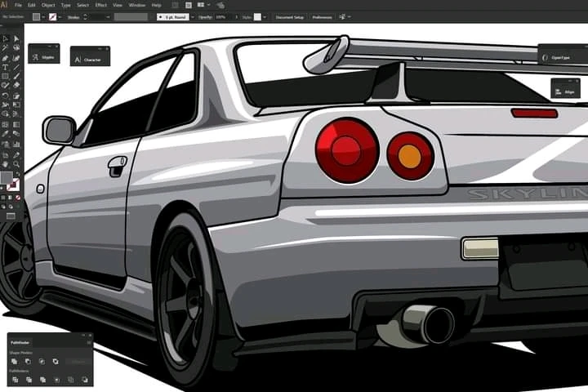This screenshot has height=392, width=588.
Task: Click the Unite shape mode icon
Action: point(15,361)
